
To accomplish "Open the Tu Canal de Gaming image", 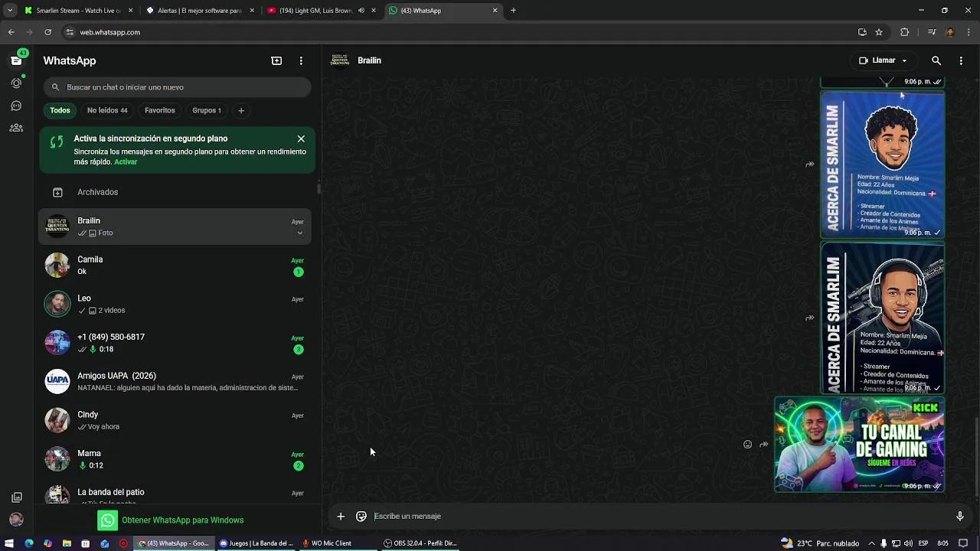I will [x=859, y=444].
